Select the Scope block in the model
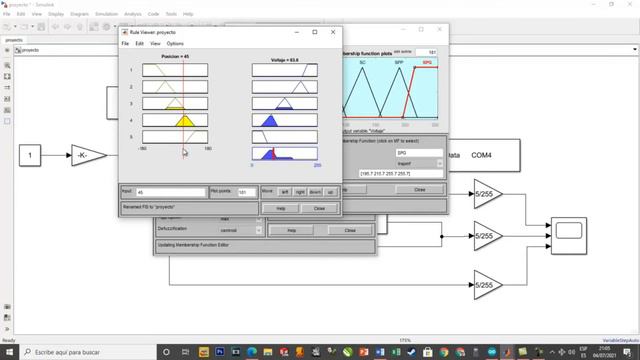Viewport: 640px width, 360px height. pos(569,236)
